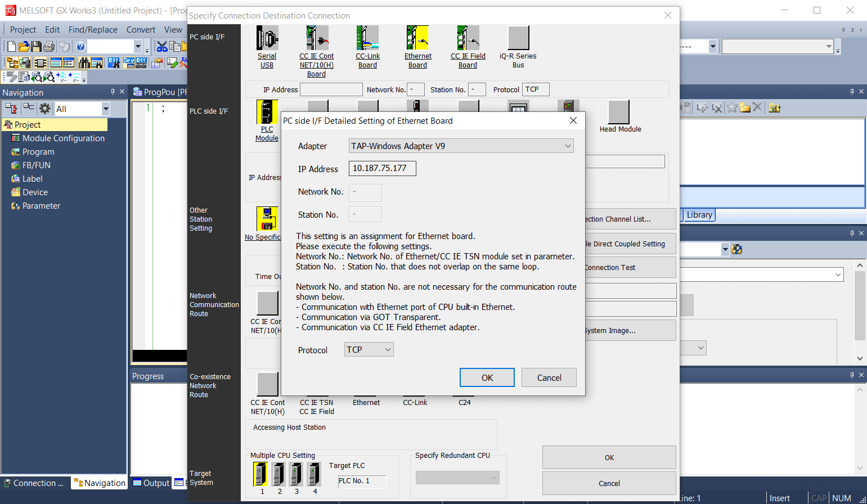The image size is (867, 504).
Task: Click the collapse tree icon in Navigation toolbar
Action: pyautogui.click(x=29, y=107)
